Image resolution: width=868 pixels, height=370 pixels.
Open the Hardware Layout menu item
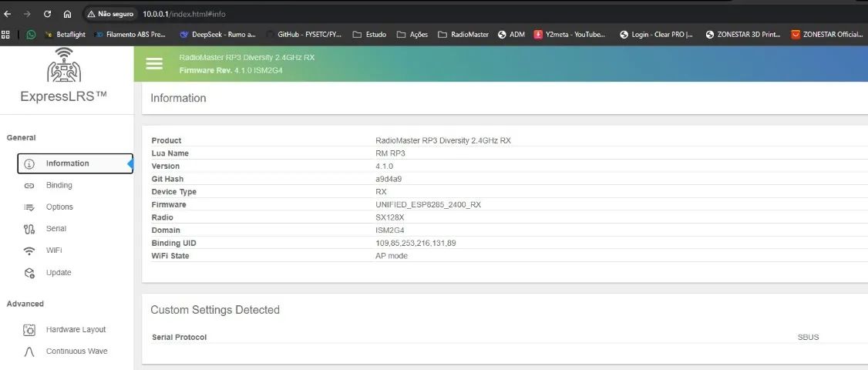pos(76,330)
